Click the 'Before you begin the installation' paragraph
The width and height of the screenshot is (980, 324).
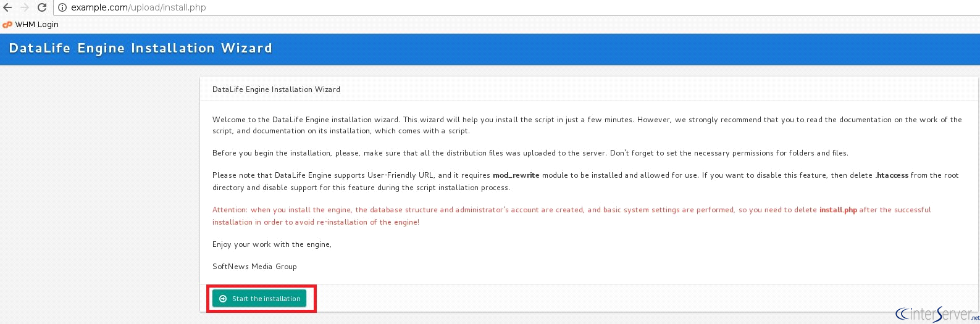coord(530,153)
